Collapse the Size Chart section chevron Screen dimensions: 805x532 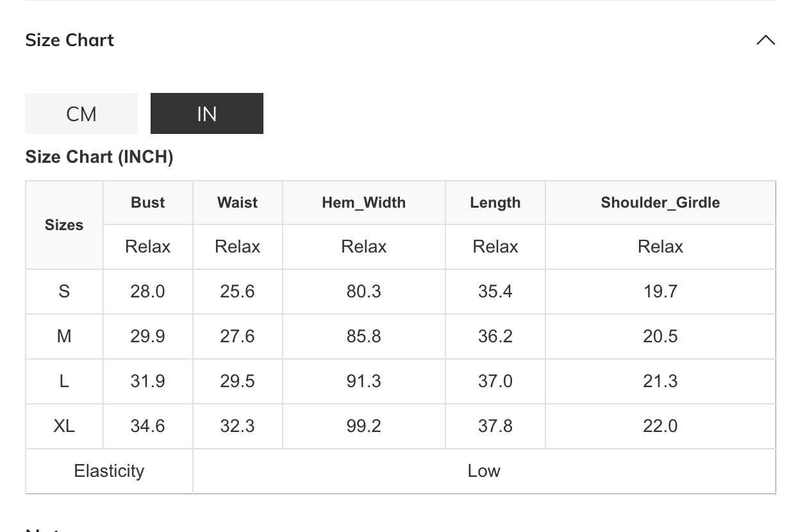coord(765,40)
